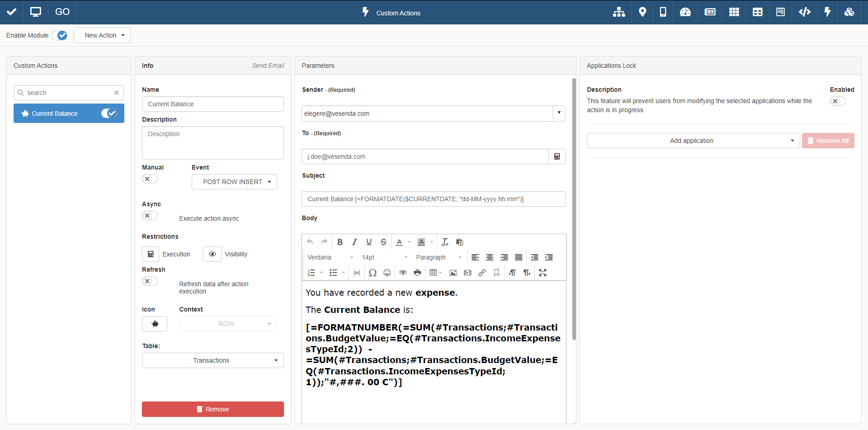The image size is (868, 430).
Task: Open the emoticons picker in editor
Action: coord(387,273)
